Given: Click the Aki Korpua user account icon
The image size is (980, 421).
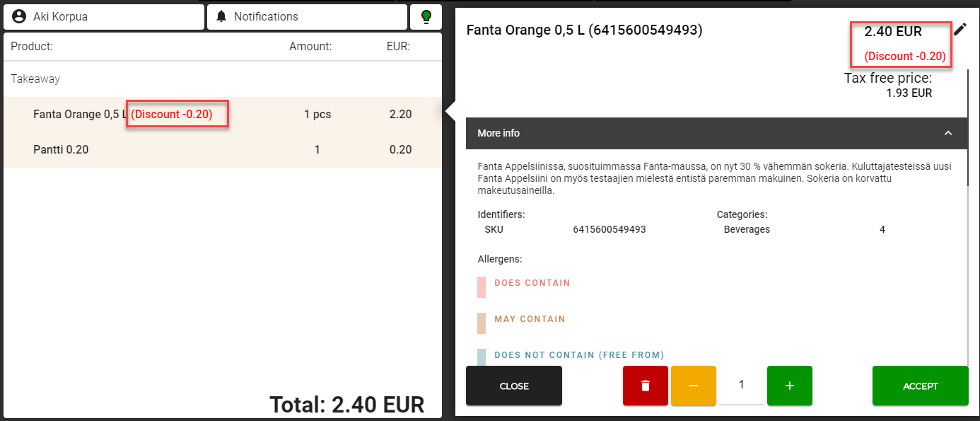Looking at the screenshot, I should [19, 16].
